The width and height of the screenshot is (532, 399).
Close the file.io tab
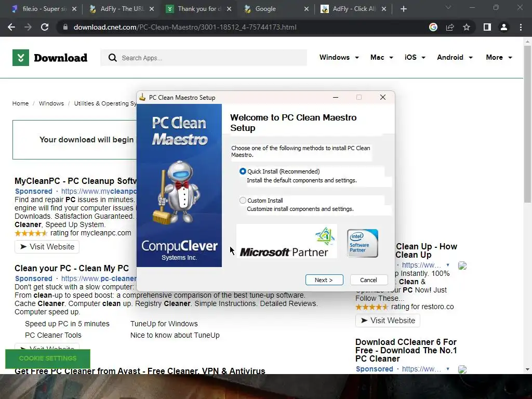click(x=74, y=9)
